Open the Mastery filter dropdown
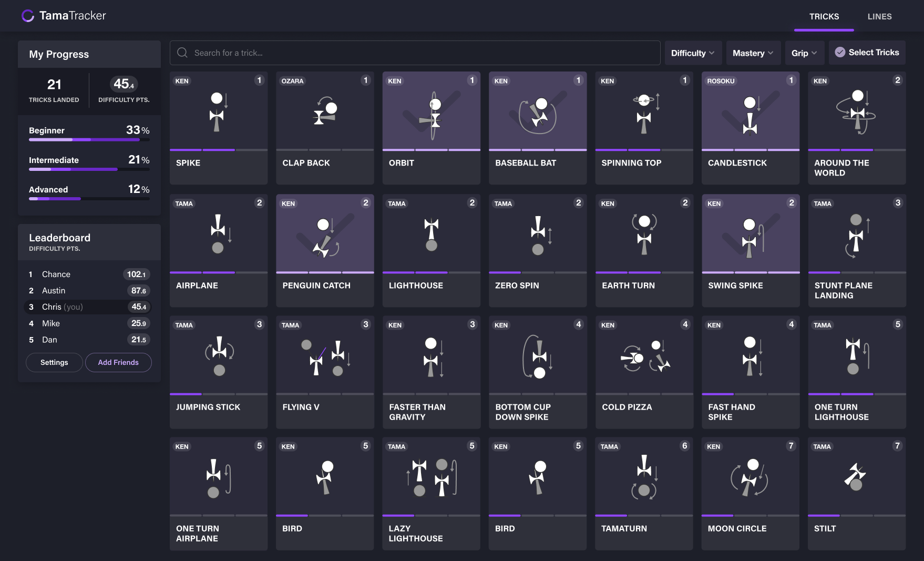 pos(753,53)
